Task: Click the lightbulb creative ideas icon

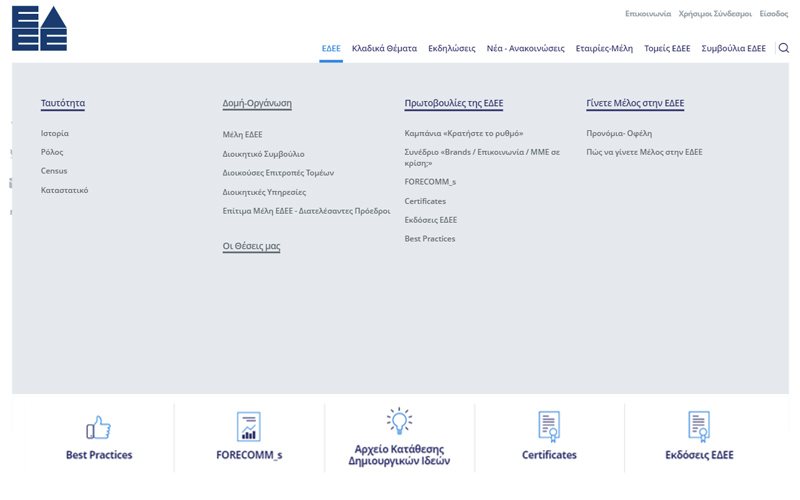Action: pyautogui.click(x=399, y=421)
